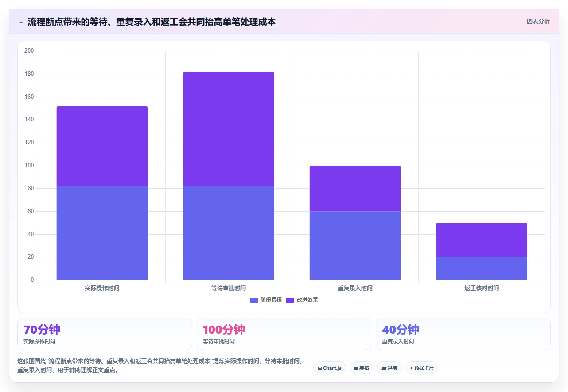Click the blue segment of 实际操作时间 bar
568x392 pixels.
point(102,233)
